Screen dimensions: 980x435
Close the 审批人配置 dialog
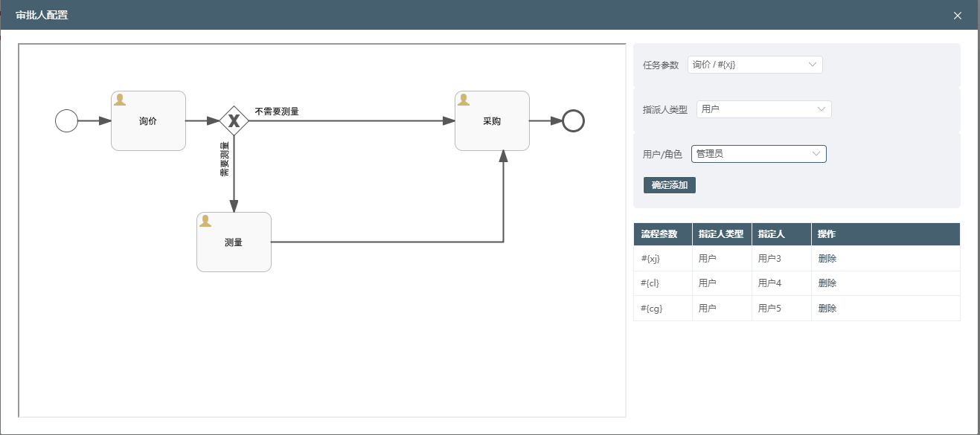point(958,16)
